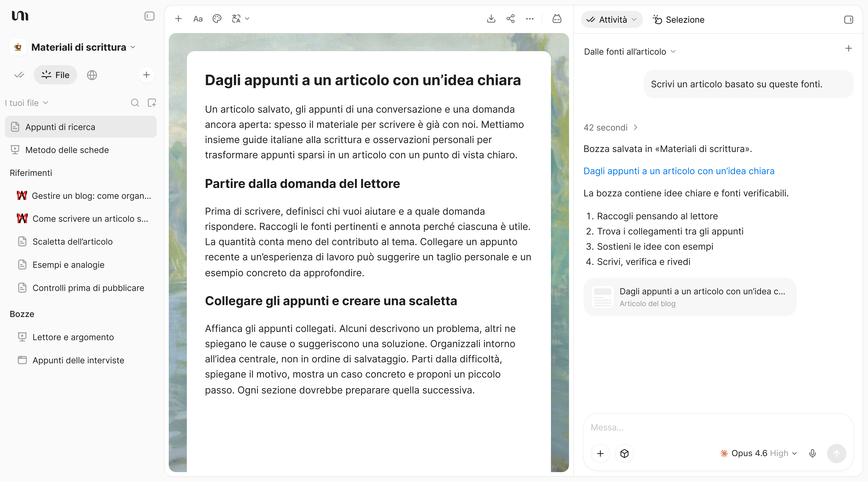Open the Aa typography settings

click(x=198, y=19)
